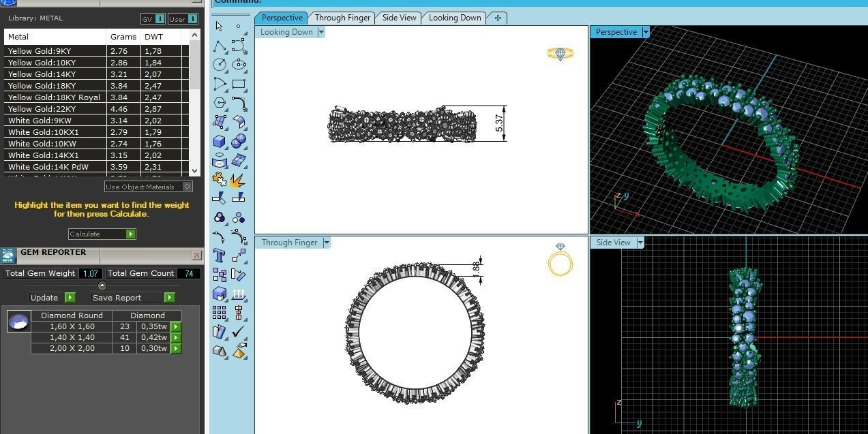Select the Polyline tool
Viewport: 868px width, 434px height.
coord(220,46)
